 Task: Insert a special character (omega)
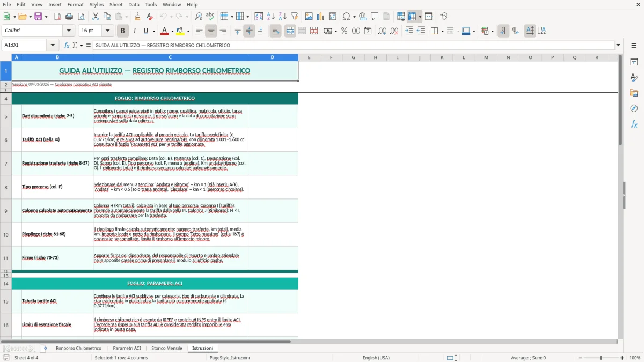click(346, 17)
